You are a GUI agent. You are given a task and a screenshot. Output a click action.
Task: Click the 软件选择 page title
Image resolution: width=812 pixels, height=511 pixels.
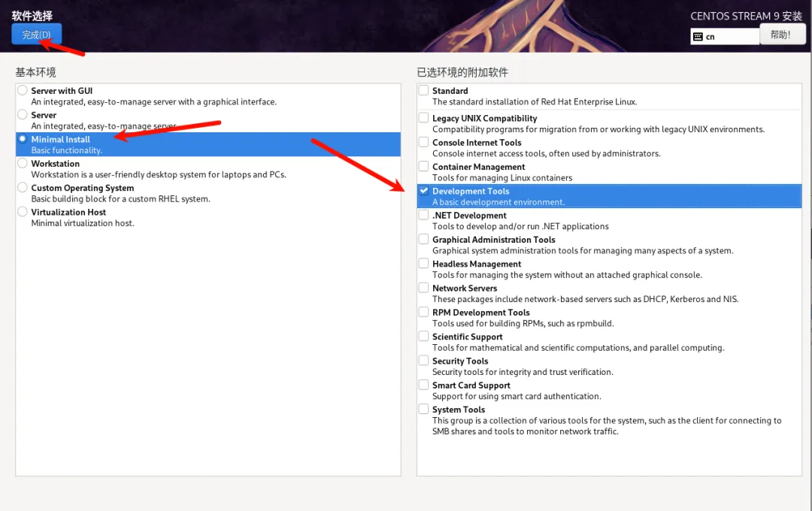32,16
